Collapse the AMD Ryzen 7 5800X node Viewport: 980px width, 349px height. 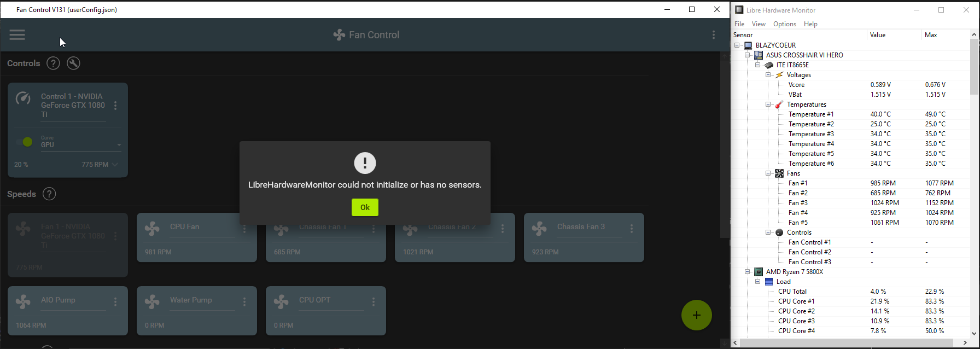pos(748,272)
